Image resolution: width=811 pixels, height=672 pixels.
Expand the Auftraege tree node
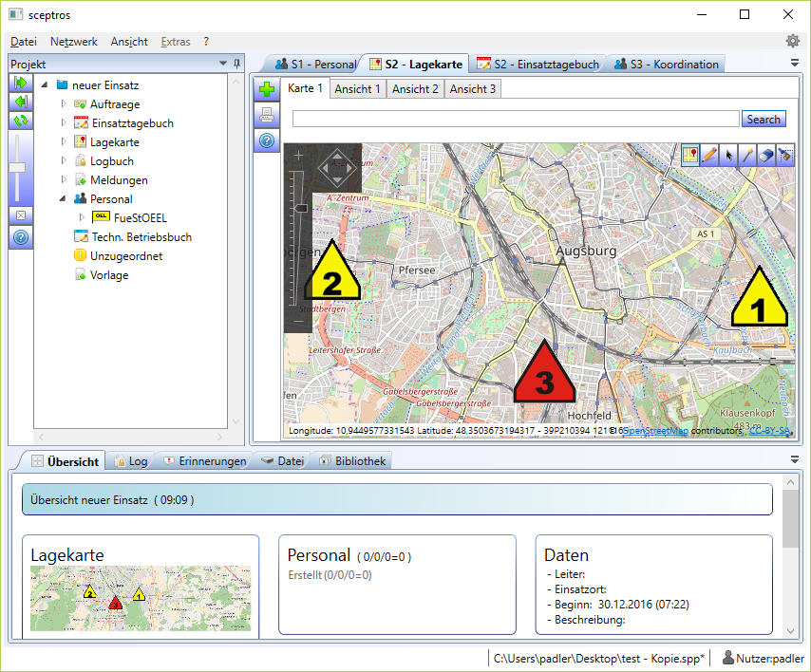64,103
